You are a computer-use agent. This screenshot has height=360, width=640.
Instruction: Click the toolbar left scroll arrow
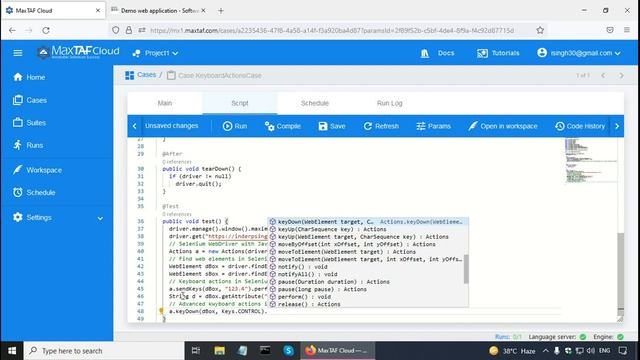135,126
